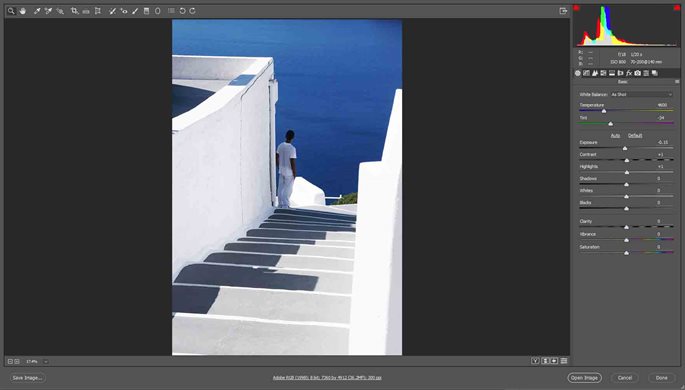Choose the Adjustment Brush tool

coord(135,11)
